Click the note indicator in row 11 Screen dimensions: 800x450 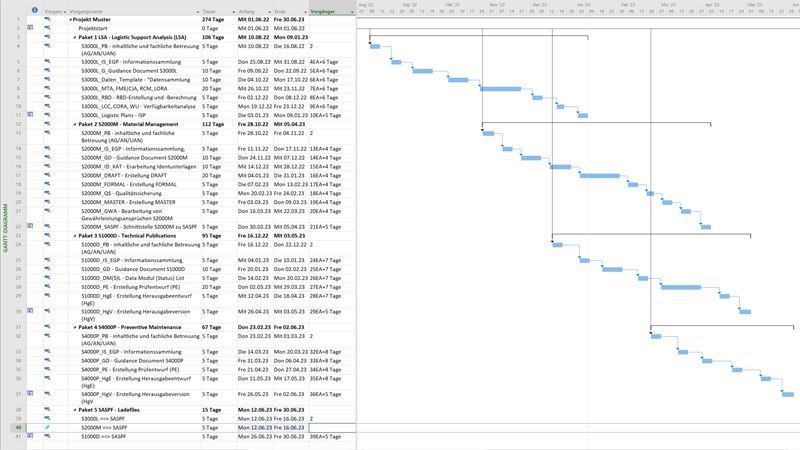tap(31, 114)
